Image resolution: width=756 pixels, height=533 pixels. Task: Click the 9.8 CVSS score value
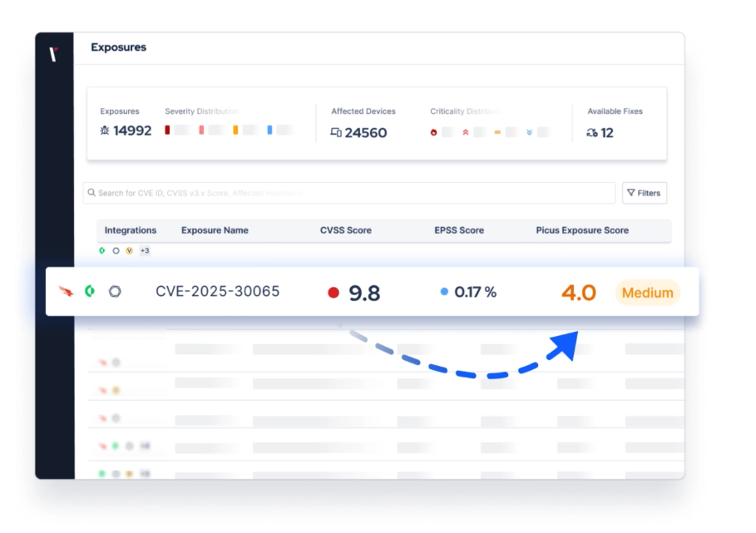364,293
